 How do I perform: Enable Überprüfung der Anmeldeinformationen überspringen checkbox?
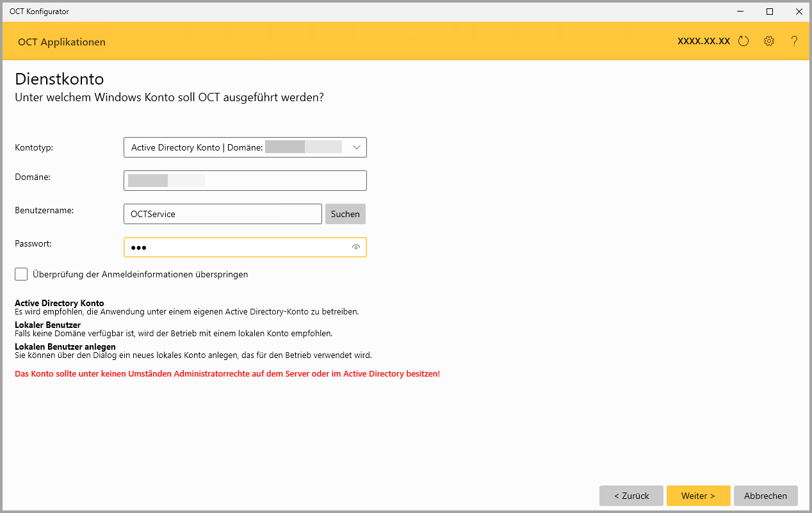pos(22,274)
